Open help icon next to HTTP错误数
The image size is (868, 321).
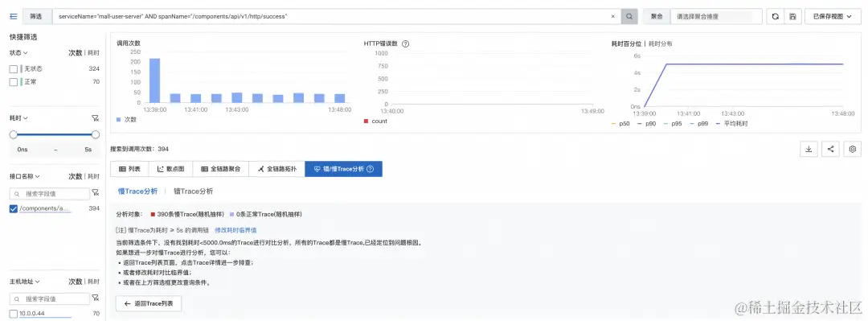[405, 43]
